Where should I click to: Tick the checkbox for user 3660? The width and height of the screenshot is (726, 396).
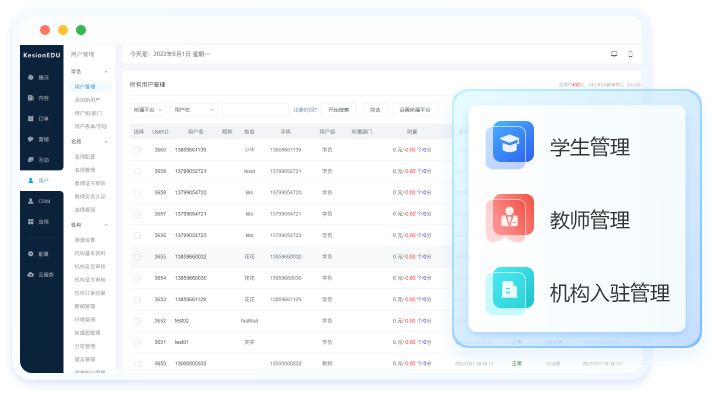138,150
